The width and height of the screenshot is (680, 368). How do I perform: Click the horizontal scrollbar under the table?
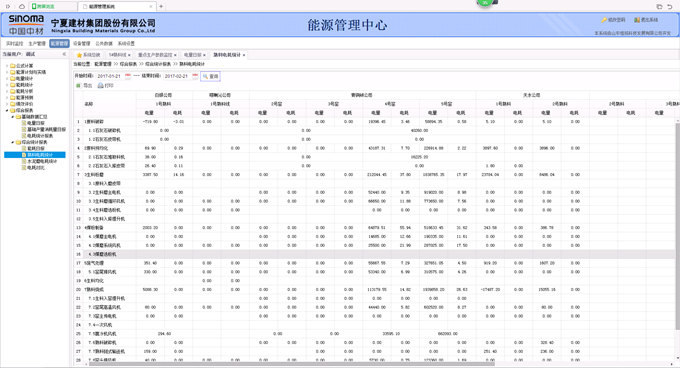(x=291, y=364)
